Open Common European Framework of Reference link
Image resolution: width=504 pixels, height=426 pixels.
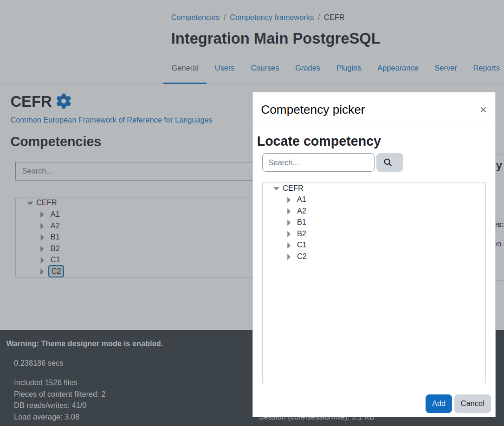(x=111, y=120)
